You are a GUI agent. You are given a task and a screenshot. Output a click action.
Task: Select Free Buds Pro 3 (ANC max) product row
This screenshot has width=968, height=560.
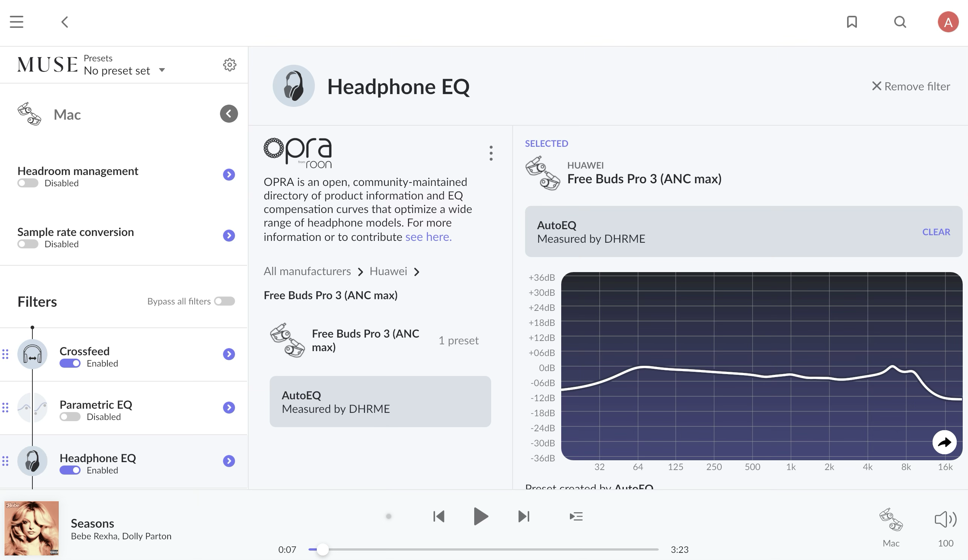pyautogui.click(x=380, y=341)
